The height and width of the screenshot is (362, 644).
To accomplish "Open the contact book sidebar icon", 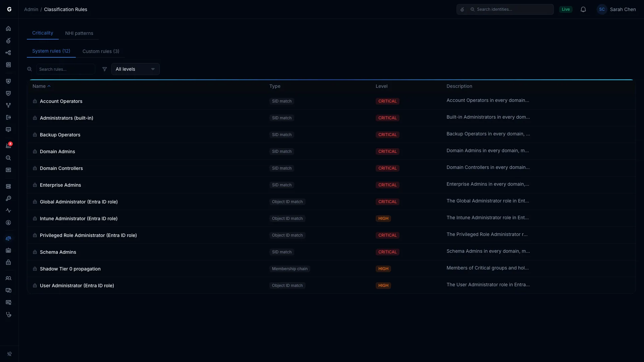I will [x=8, y=65].
